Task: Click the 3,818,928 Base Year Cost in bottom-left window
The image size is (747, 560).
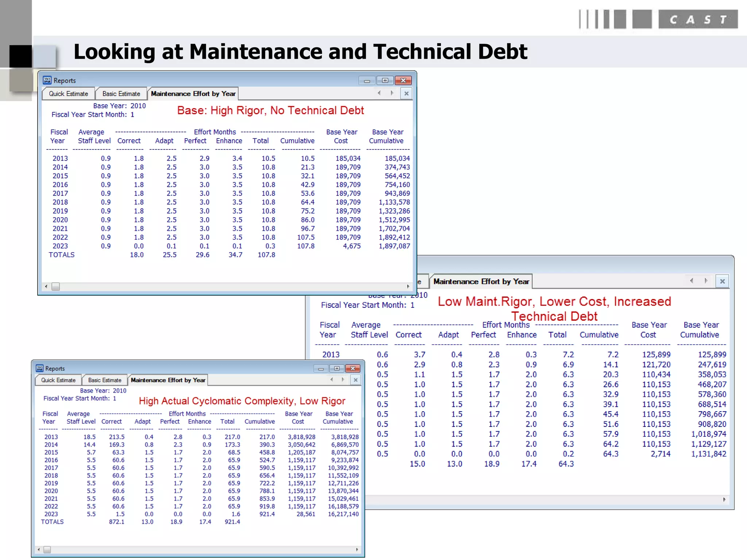Action: click(x=302, y=437)
